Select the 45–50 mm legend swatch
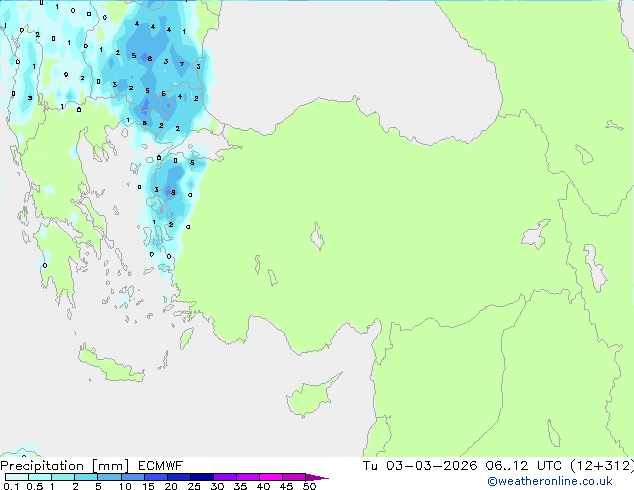The width and height of the screenshot is (634, 490). coord(294,477)
